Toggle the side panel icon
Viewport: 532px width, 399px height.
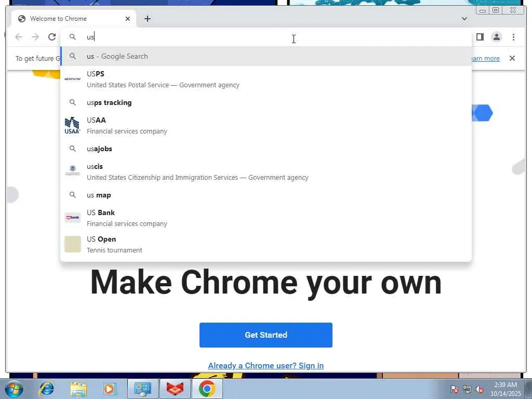coord(480,37)
